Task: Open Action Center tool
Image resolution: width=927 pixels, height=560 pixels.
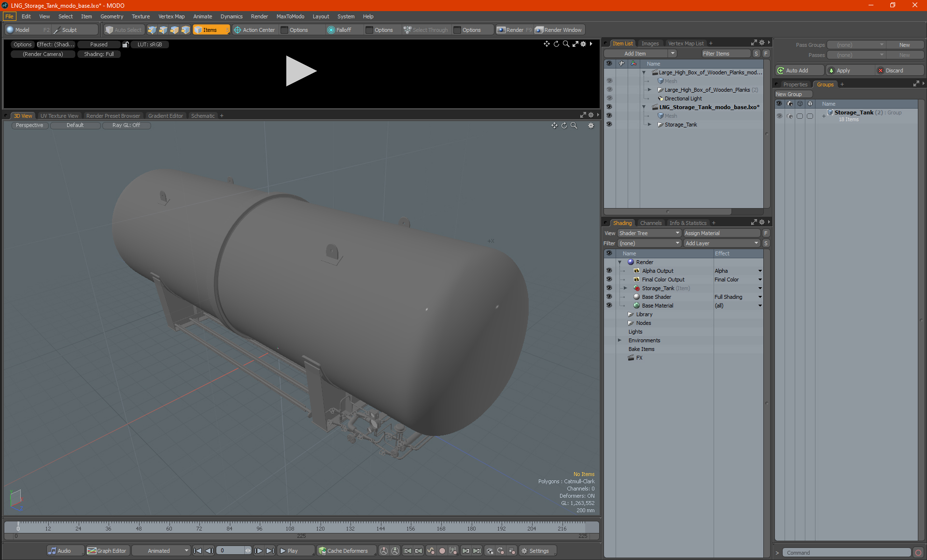Action: pyautogui.click(x=254, y=30)
